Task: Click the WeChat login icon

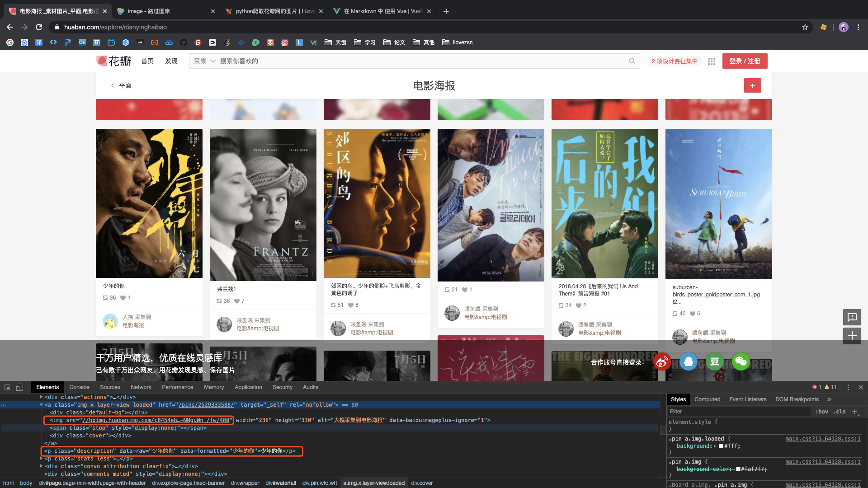Action: (x=741, y=361)
